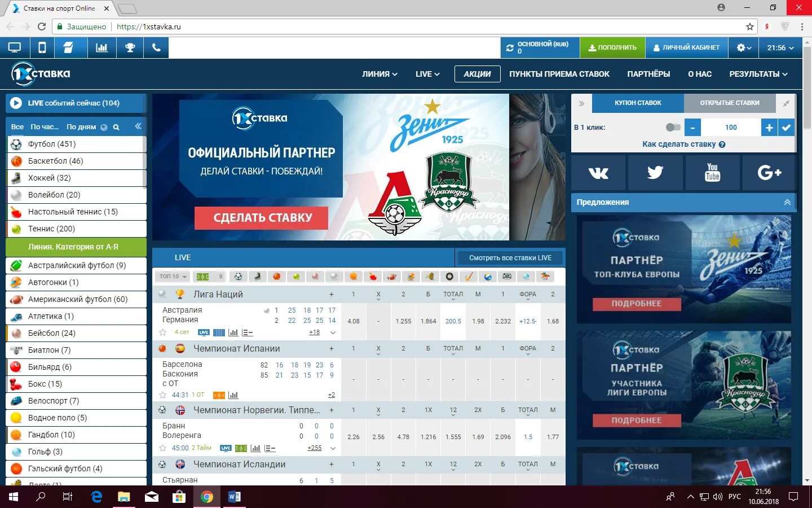The image size is (812, 508).
Task: Expand the Лига Наций plus sign
Action: (x=332, y=295)
